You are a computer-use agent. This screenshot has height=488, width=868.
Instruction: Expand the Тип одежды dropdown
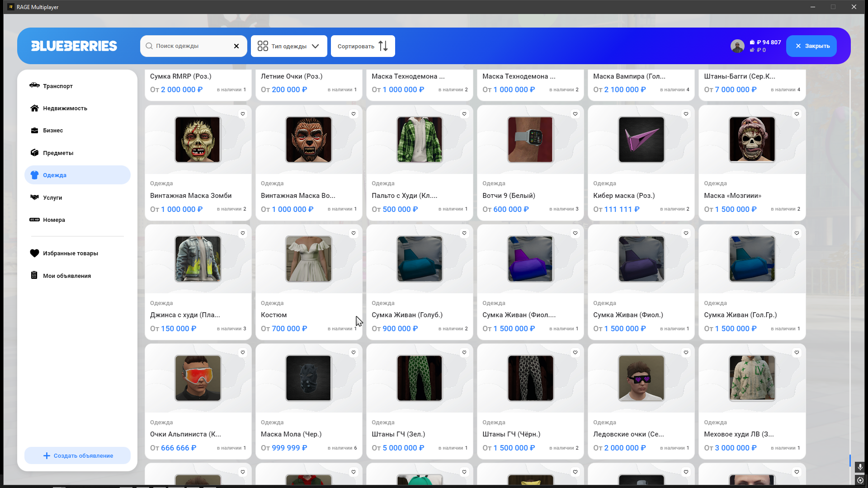tap(289, 46)
